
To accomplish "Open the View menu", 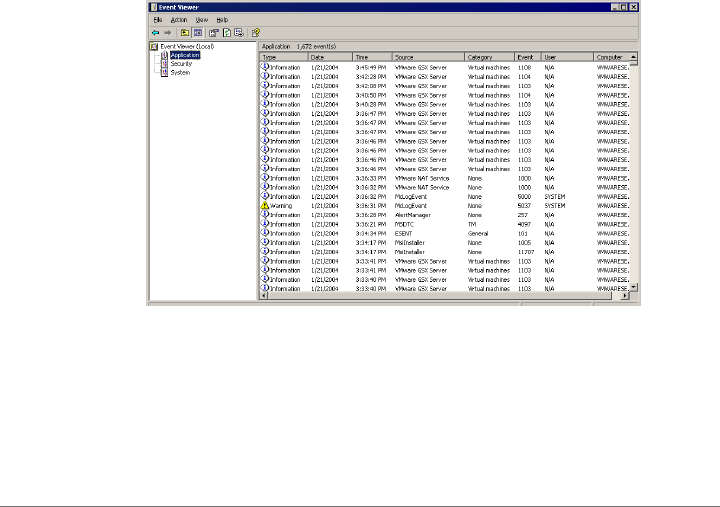I will [202, 19].
